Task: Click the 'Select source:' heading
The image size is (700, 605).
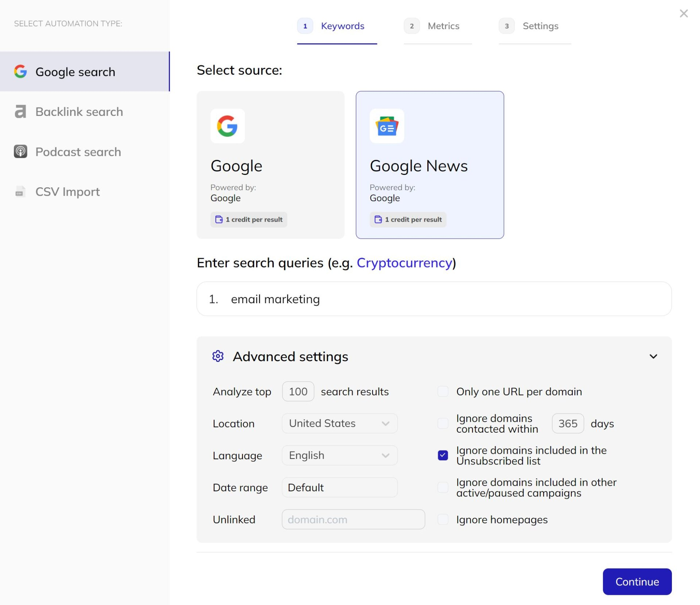Action: click(240, 70)
